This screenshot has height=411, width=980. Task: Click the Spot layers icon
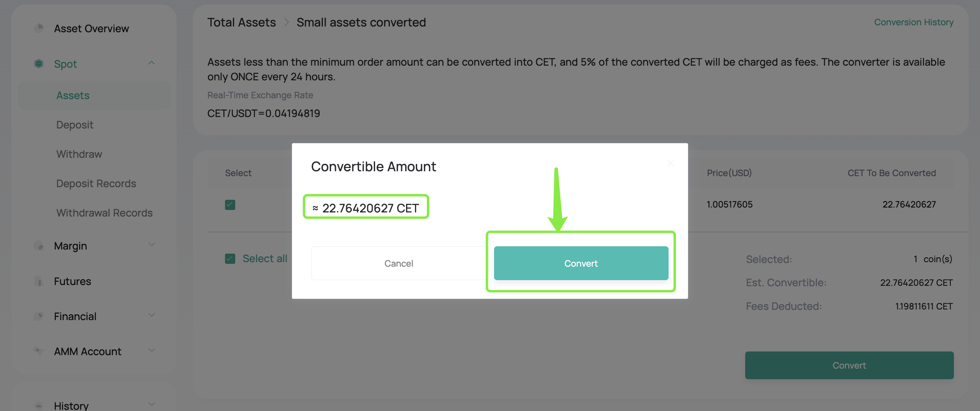tap(39, 64)
